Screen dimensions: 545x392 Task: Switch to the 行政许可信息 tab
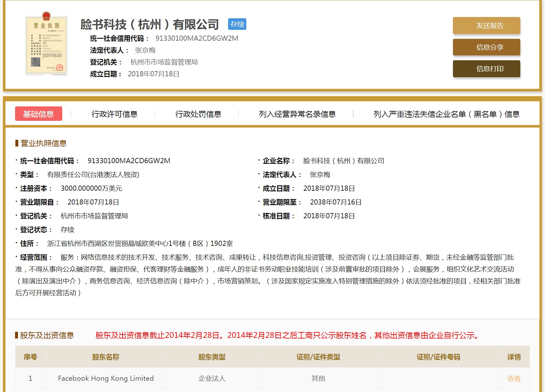click(x=115, y=114)
